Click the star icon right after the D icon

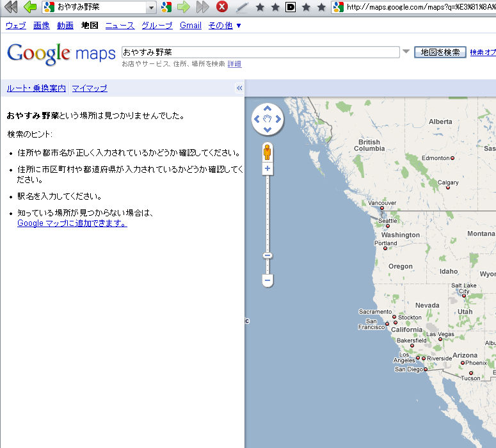pyautogui.click(x=306, y=7)
